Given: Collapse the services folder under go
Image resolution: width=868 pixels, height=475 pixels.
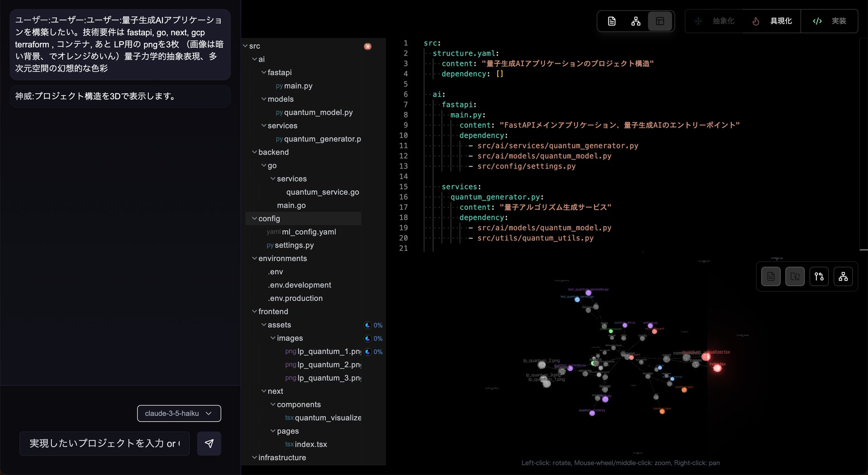Looking at the screenshot, I should pos(273,179).
